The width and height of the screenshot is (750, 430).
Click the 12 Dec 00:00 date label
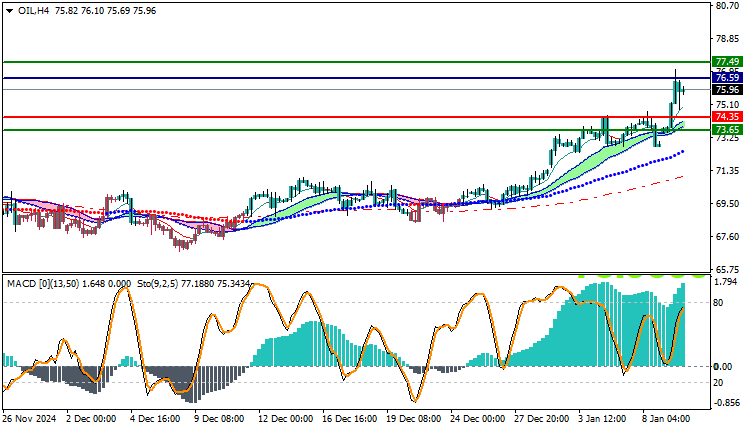286,419
